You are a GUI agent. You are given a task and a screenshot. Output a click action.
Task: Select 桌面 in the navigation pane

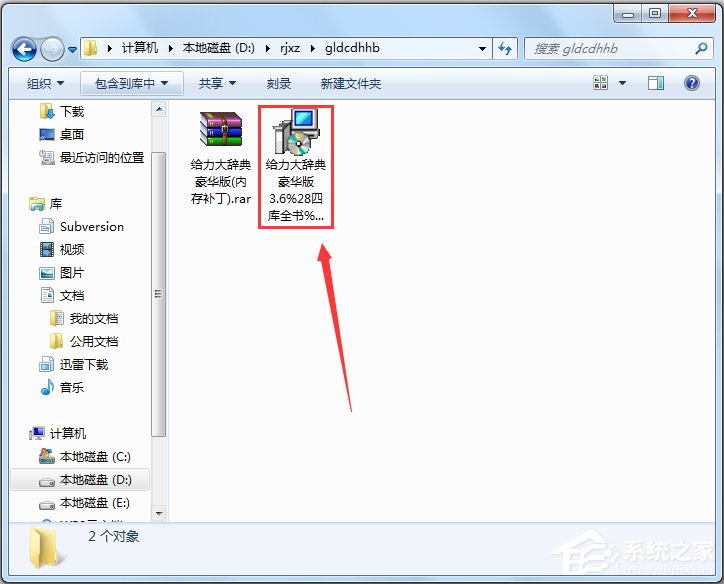click(72, 134)
